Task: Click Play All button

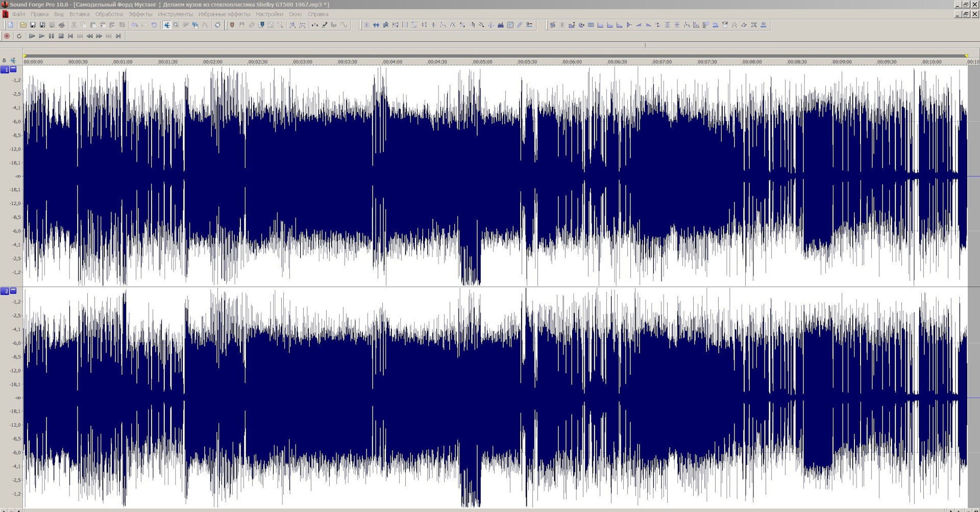Action: coord(32,36)
